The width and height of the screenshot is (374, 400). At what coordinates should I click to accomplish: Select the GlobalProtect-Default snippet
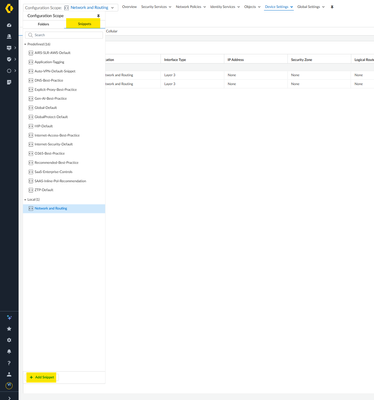(x=51, y=117)
